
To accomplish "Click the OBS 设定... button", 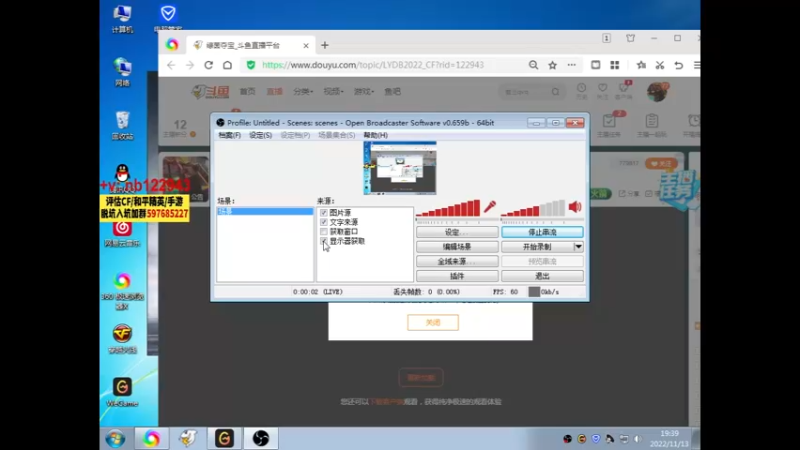I will [x=457, y=232].
